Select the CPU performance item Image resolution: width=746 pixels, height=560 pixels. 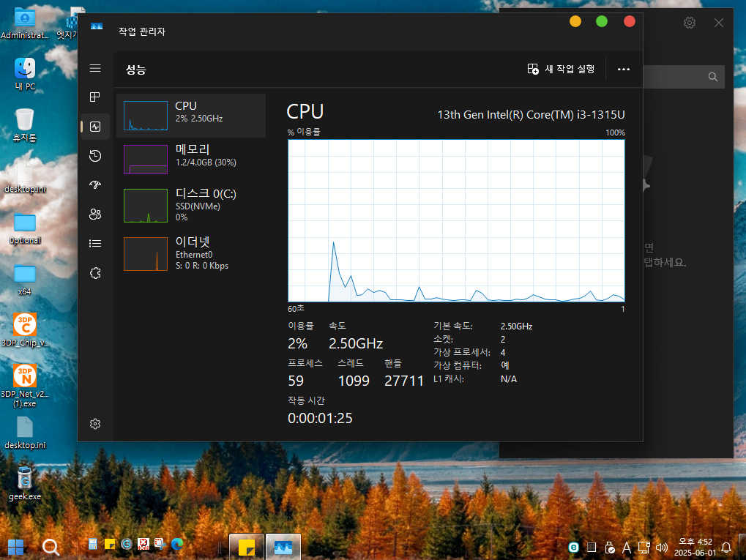pyautogui.click(x=191, y=116)
